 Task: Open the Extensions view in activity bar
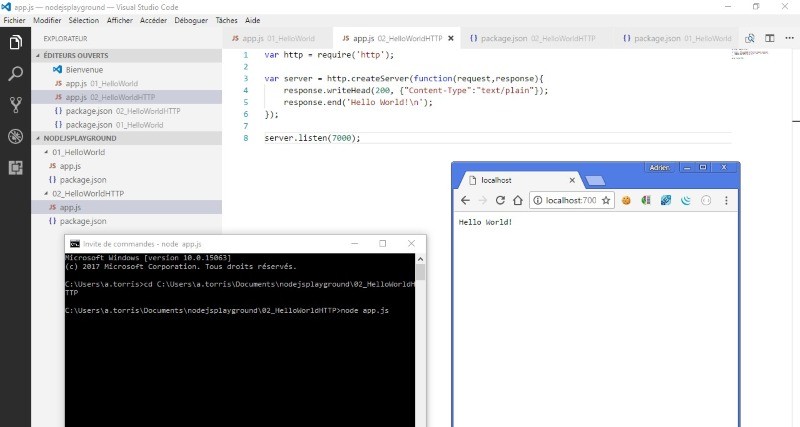click(15, 167)
